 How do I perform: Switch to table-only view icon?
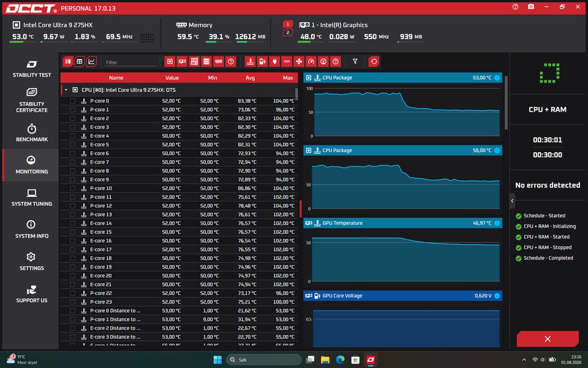point(80,61)
